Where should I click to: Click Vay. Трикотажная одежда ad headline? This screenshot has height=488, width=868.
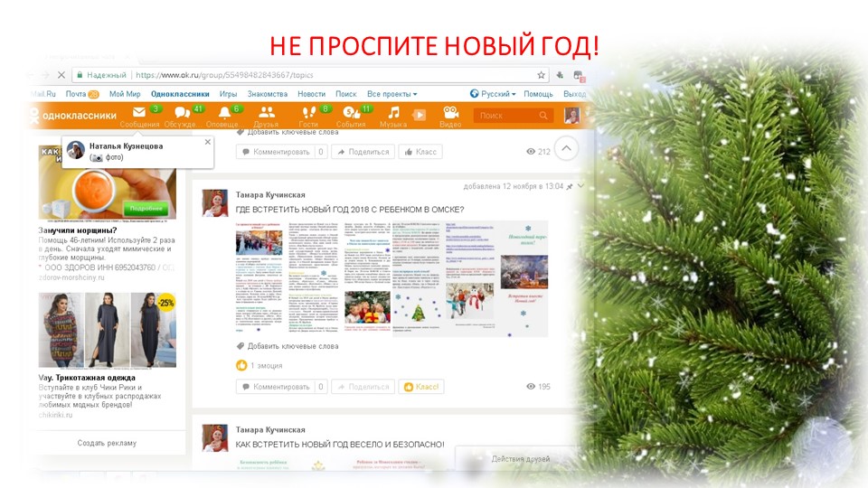click(x=87, y=378)
